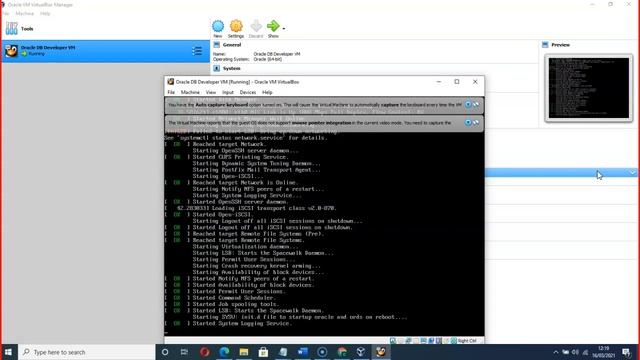
Task: Open Cortana circle on taskbar
Action: coord(165,352)
